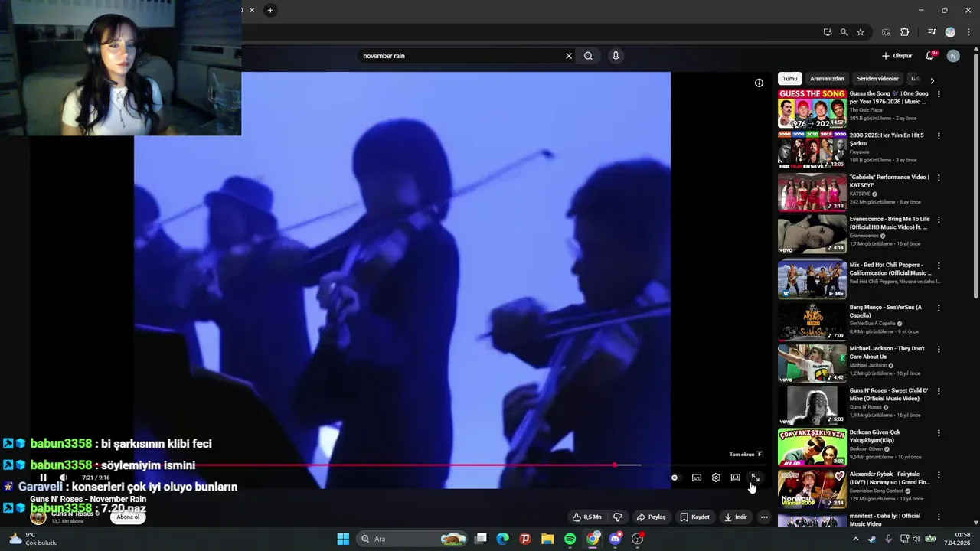Open Berkcan Güven Çok Yakışıklıyım video

click(812, 447)
